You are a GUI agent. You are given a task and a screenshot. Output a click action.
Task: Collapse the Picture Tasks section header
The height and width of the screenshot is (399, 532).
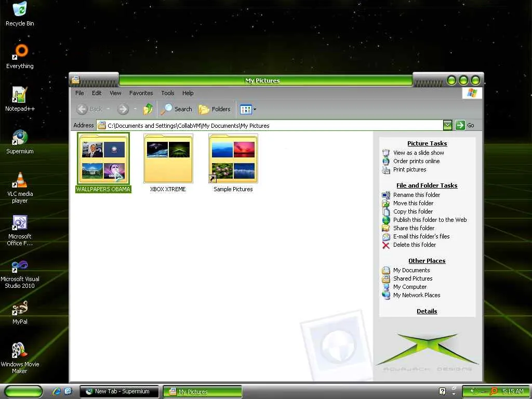click(427, 143)
